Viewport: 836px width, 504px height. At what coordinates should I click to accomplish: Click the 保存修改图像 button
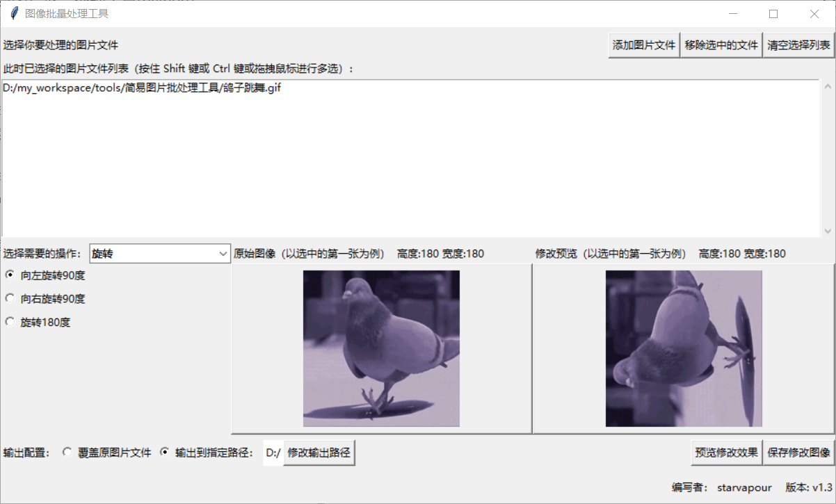click(798, 452)
